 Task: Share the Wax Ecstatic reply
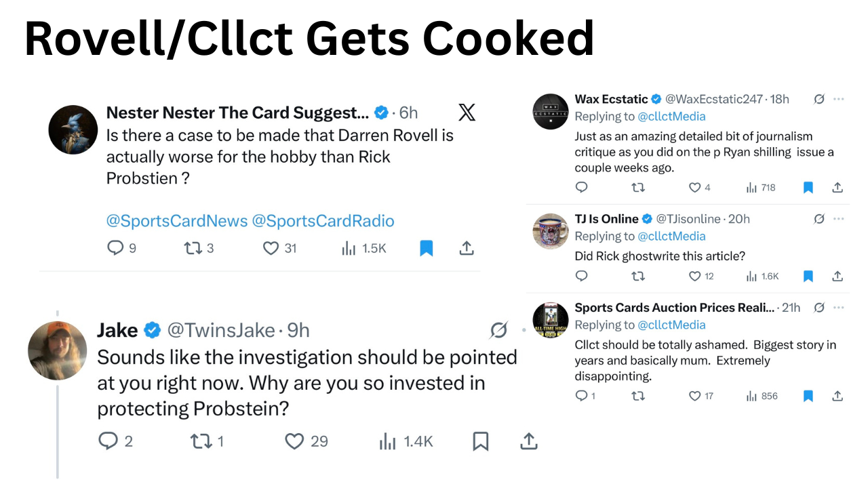pyautogui.click(x=837, y=188)
